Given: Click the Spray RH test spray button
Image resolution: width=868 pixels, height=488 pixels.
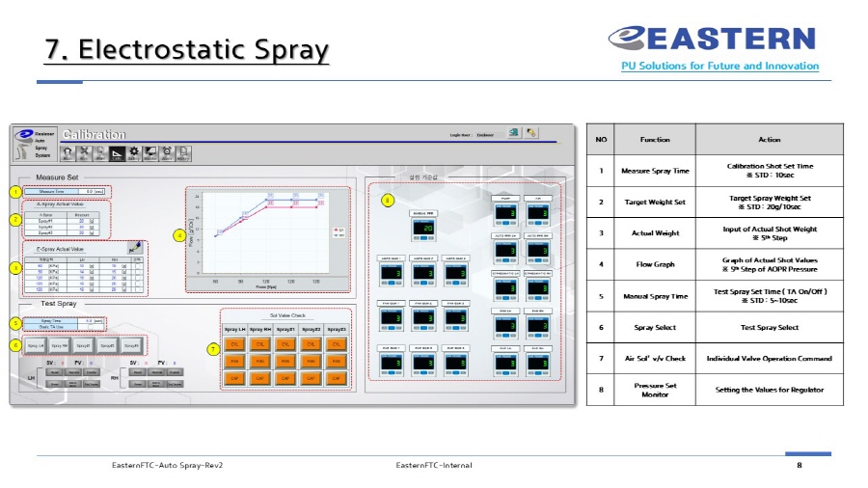Looking at the screenshot, I should coord(59,345).
